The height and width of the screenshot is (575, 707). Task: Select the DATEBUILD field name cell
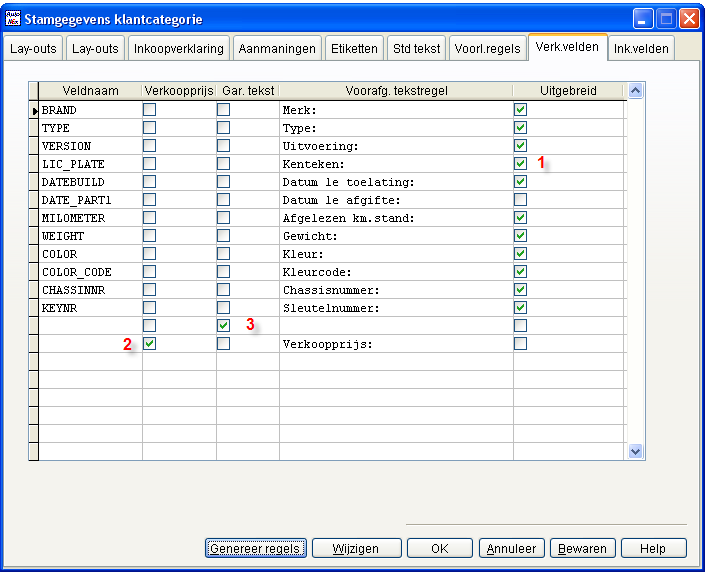90,182
